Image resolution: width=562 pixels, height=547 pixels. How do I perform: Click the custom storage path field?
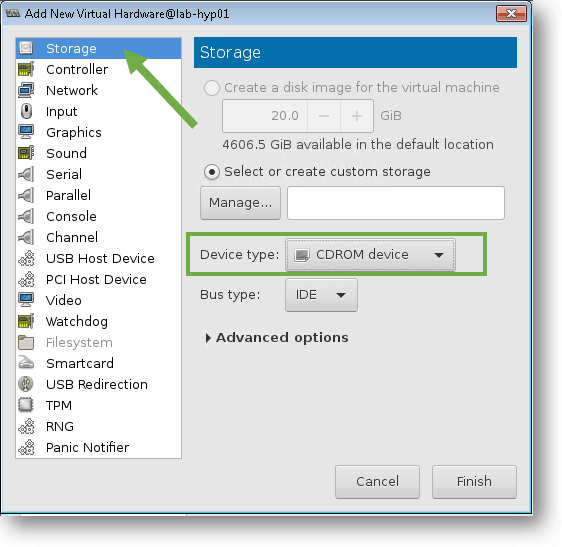point(395,203)
